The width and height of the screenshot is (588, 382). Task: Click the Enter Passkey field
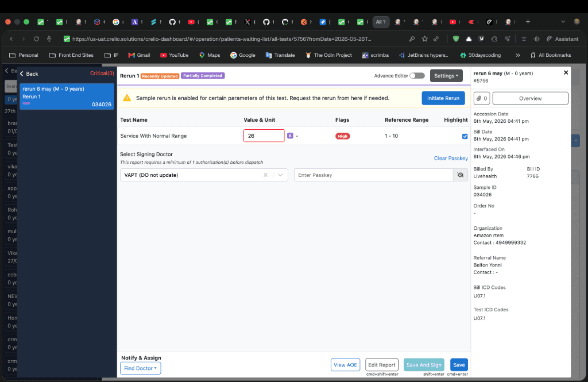pyautogui.click(x=373, y=175)
